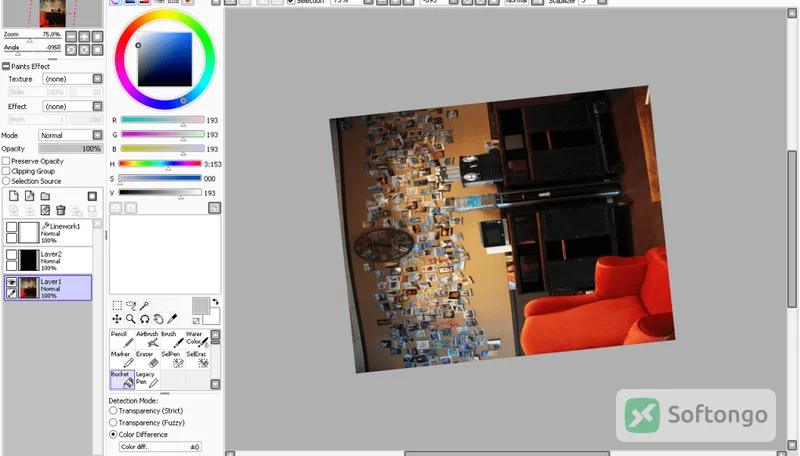Delete layer with trash icon
The width and height of the screenshot is (800, 456).
[61, 210]
